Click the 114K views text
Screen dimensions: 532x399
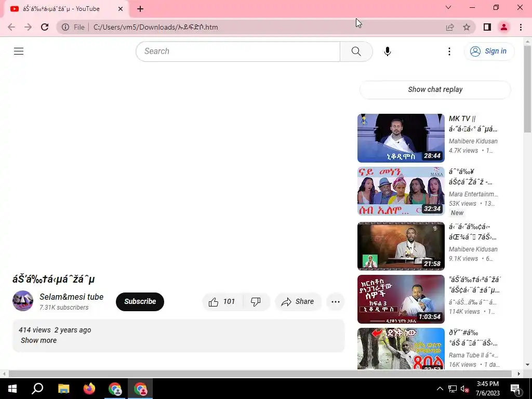point(464,312)
